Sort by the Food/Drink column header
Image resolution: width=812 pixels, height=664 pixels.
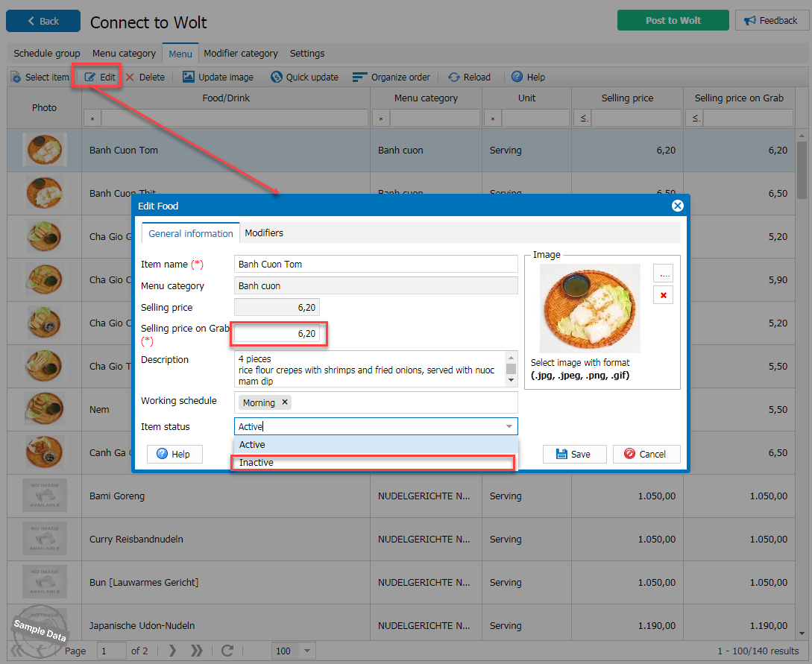coord(226,98)
